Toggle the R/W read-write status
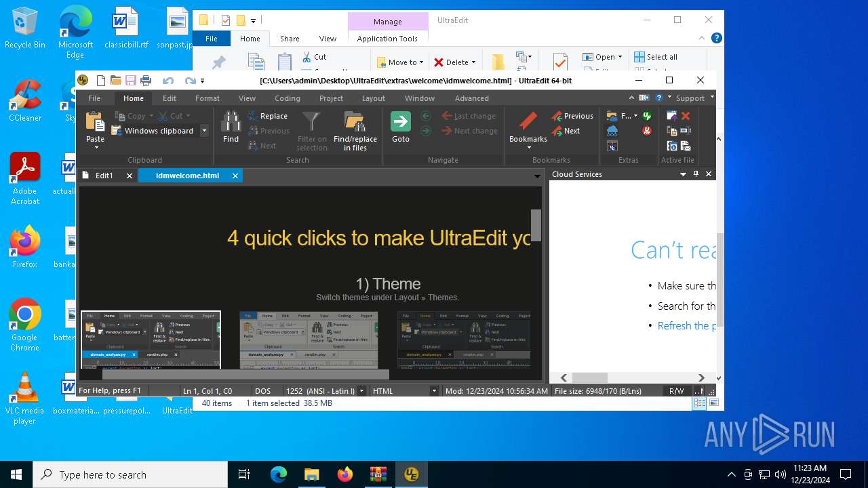 coord(677,391)
